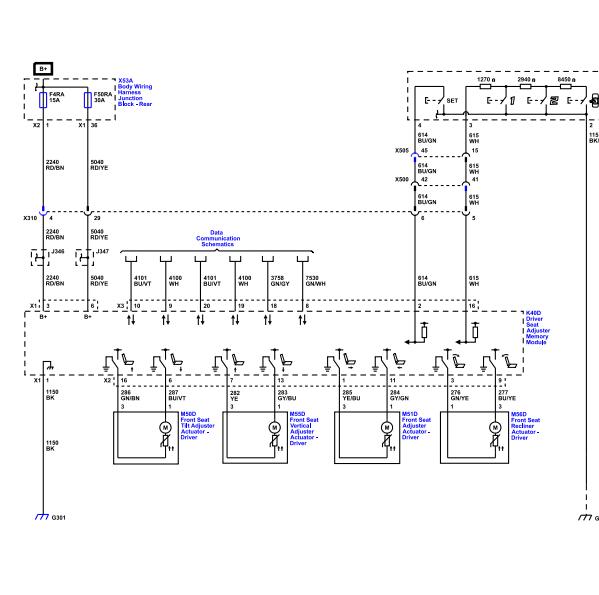Click the B+ battery supply box
Viewport: 599px width, 595px height.
(x=43, y=69)
